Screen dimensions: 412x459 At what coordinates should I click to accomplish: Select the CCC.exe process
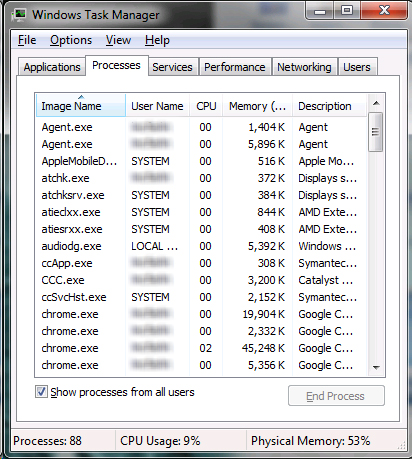click(201, 280)
